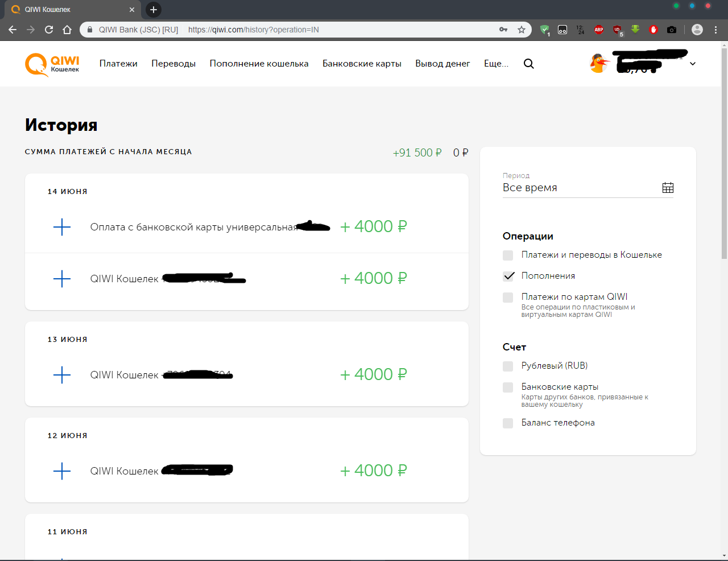Click the browser forward arrow
This screenshot has width=728, height=561.
(31, 30)
